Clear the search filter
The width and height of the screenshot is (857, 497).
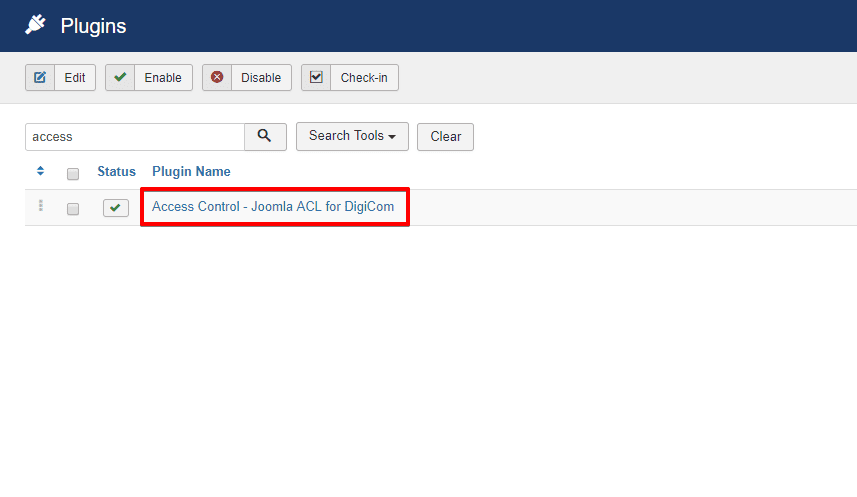(x=445, y=137)
